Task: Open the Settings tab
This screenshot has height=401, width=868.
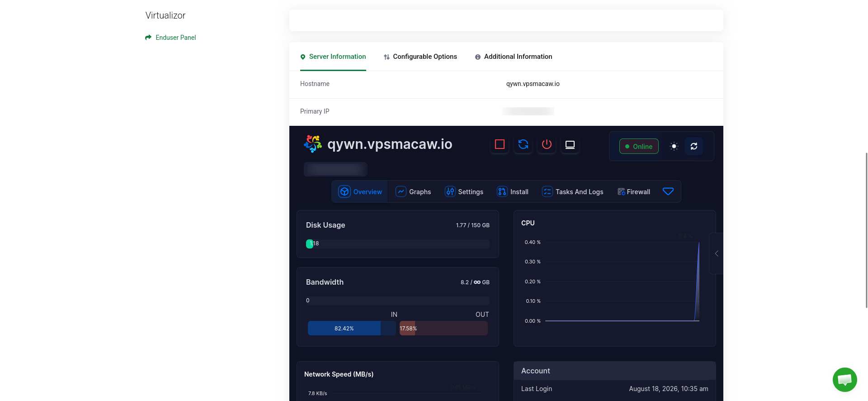Action: click(464, 191)
